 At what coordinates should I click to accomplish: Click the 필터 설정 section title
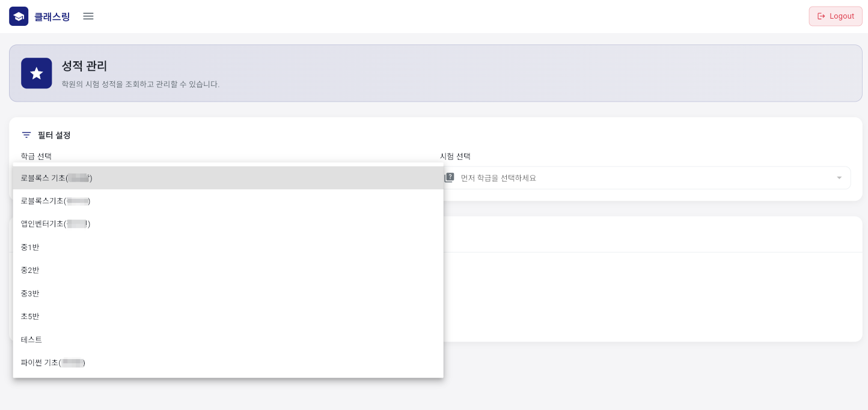click(54, 135)
